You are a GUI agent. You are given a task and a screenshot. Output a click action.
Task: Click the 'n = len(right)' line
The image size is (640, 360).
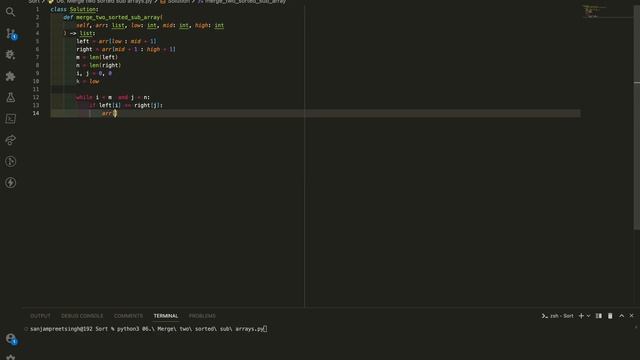pyautogui.click(x=98, y=65)
